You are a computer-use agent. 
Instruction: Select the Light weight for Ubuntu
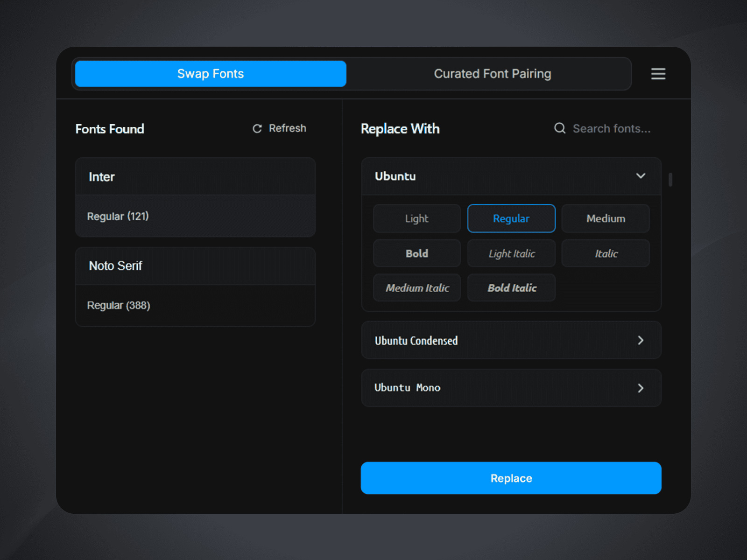coord(416,218)
